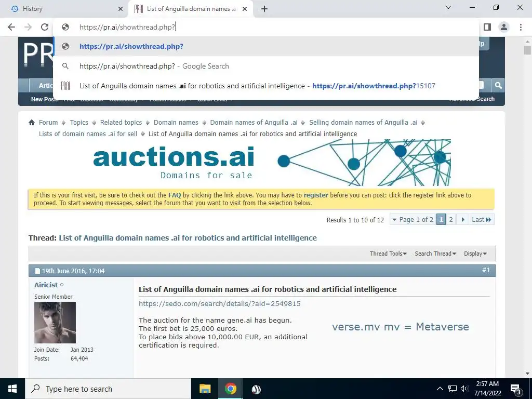Open the Chrome profile avatar

click(504, 27)
